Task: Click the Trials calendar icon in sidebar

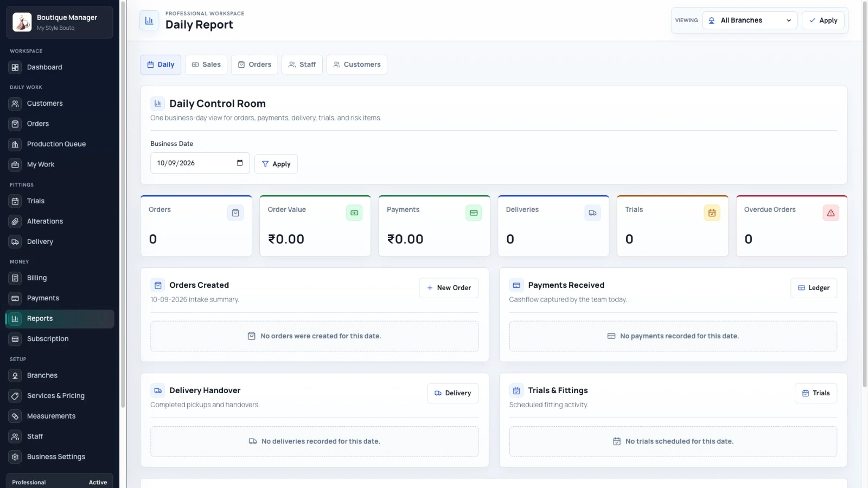Action: point(15,201)
